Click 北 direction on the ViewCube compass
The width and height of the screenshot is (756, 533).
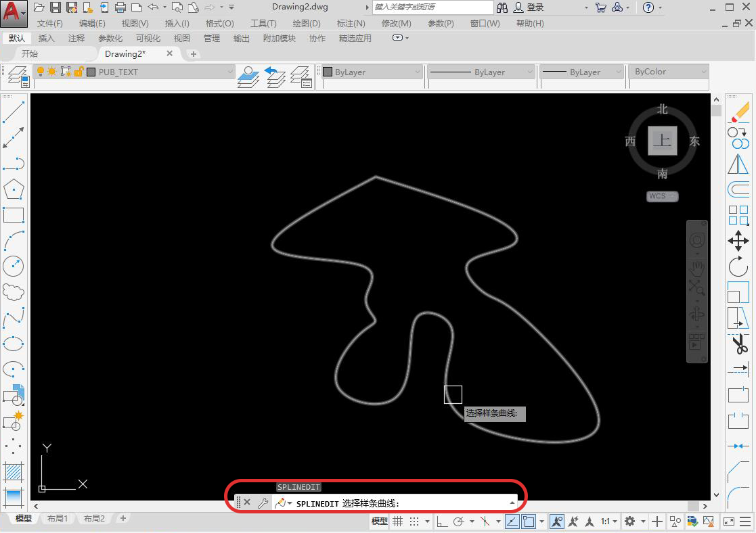[x=663, y=110]
